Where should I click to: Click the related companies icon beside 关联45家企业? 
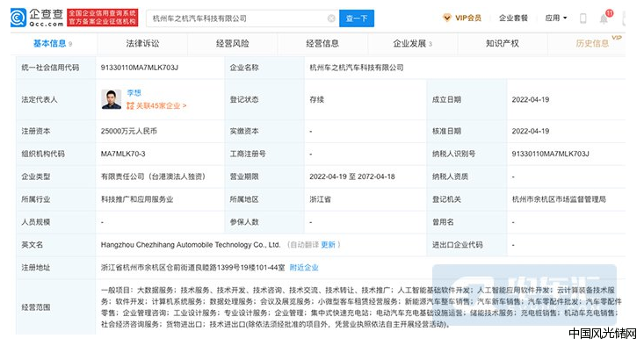tap(130, 106)
